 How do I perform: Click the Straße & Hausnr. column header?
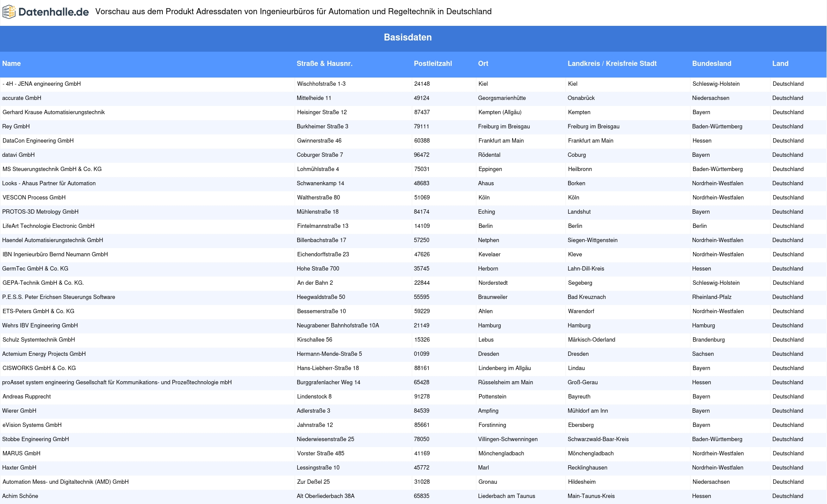pyautogui.click(x=324, y=64)
